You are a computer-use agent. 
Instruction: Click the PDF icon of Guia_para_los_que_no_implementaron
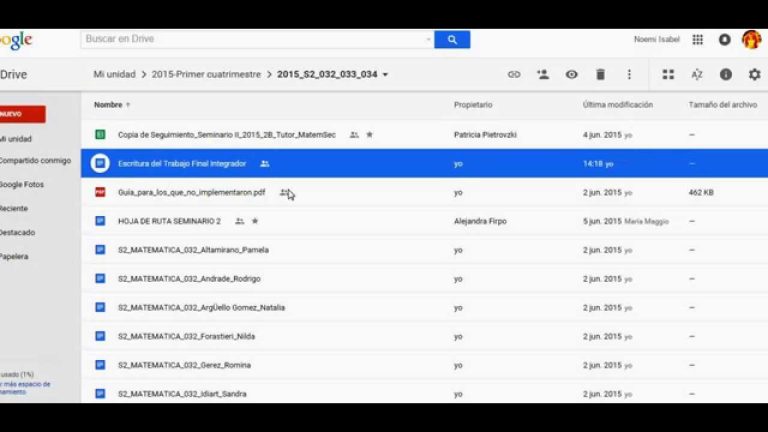100,192
